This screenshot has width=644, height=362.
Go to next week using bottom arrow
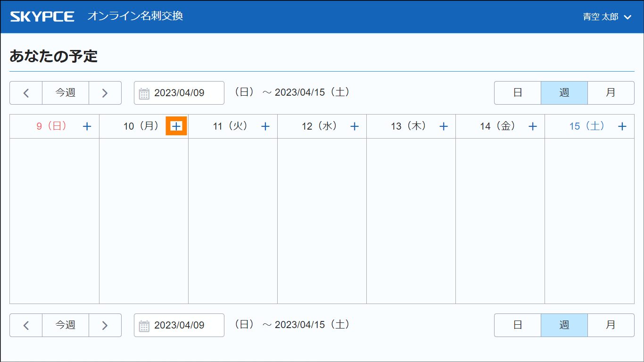pos(105,325)
